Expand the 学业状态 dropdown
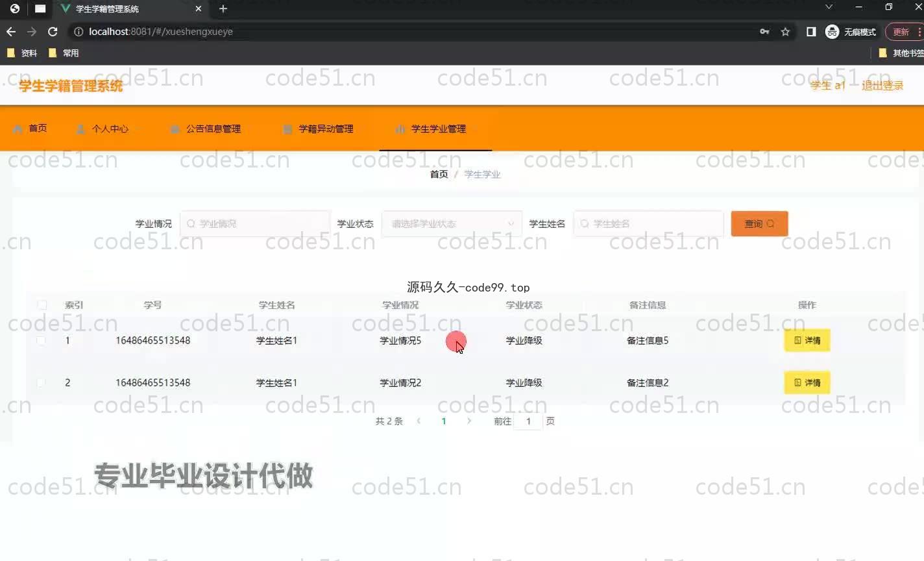924x561 pixels. point(452,224)
